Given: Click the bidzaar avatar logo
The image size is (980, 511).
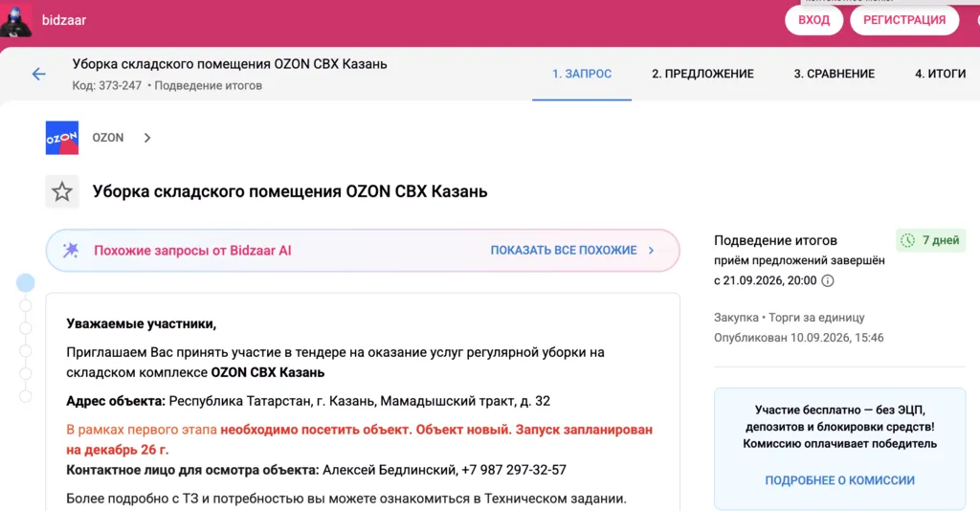Looking at the screenshot, I should pos(15,20).
